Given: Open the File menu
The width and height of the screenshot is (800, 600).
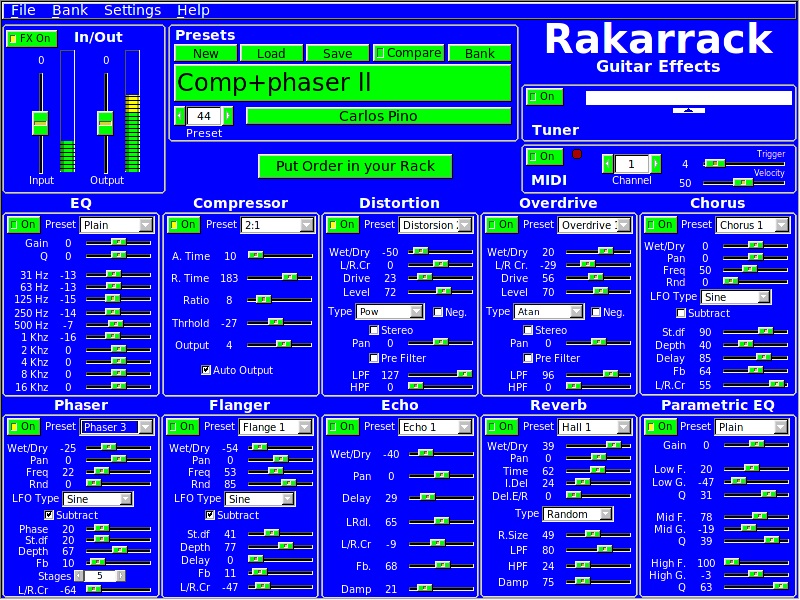Looking at the screenshot, I should (x=23, y=10).
